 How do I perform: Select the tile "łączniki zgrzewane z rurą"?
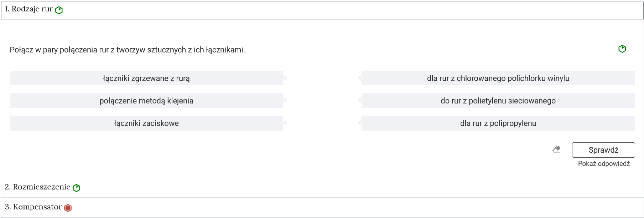146,78
